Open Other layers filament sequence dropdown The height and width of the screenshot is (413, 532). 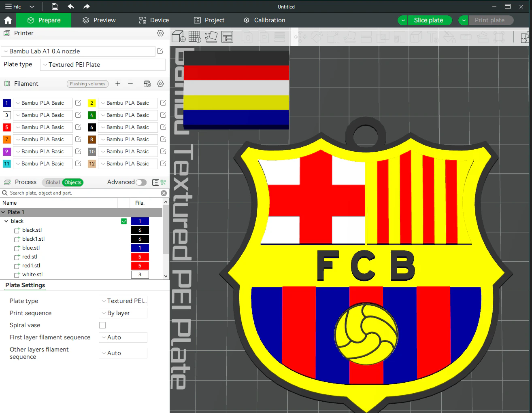pyautogui.click(x=123, y=353)
